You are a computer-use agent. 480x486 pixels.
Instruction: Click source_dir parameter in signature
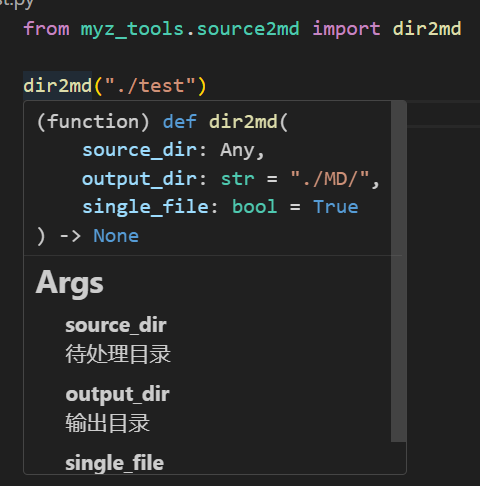coord(140,150)
